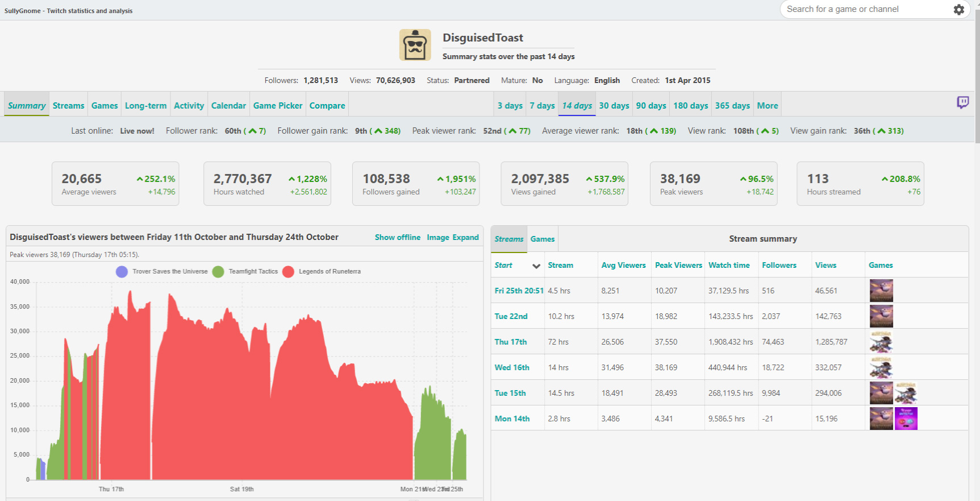Click Trover Saves the Universe thumbnail, Mon 14th row
The width and height of the screenshot is (980, 501).
pos(906,419)
